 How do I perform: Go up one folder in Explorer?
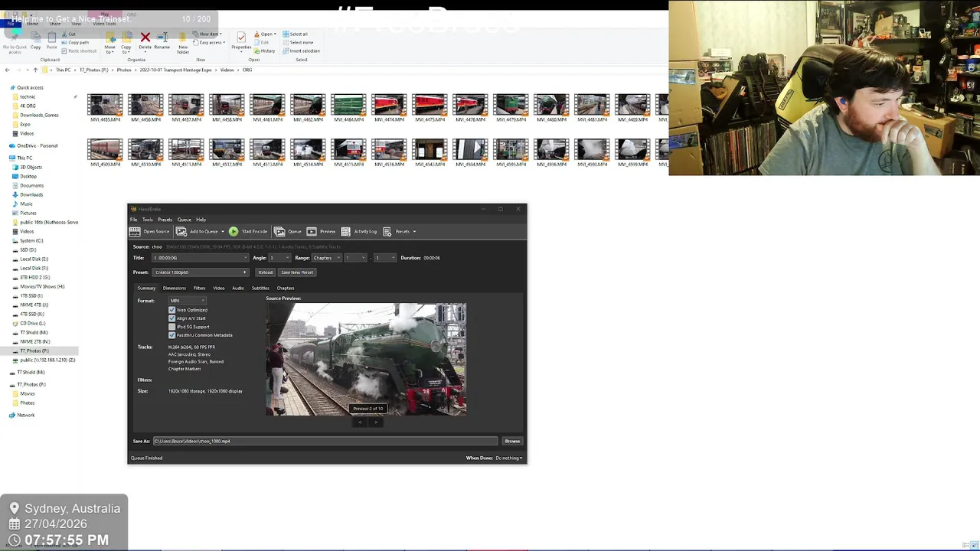pyautogui.click(x=35, y=70)
